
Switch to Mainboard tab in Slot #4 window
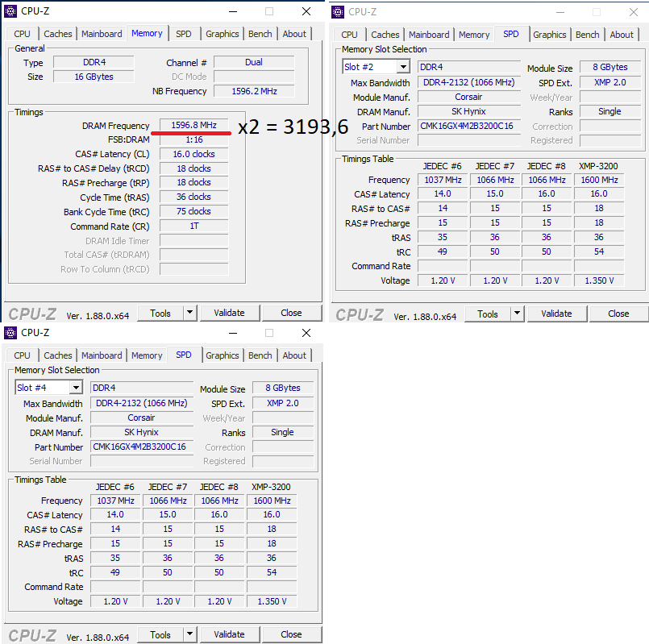[102, 355]
